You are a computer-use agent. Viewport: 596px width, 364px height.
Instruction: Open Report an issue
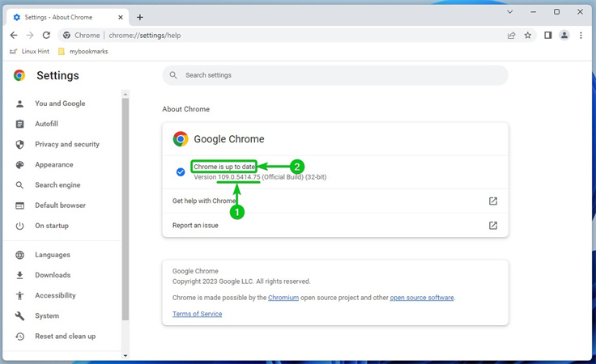point(335,226)
